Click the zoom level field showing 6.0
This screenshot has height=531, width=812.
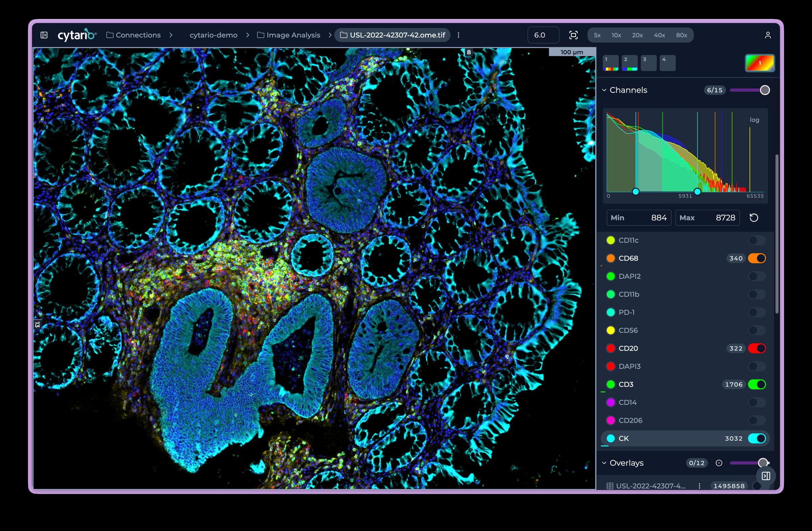(x=543, y=35)
